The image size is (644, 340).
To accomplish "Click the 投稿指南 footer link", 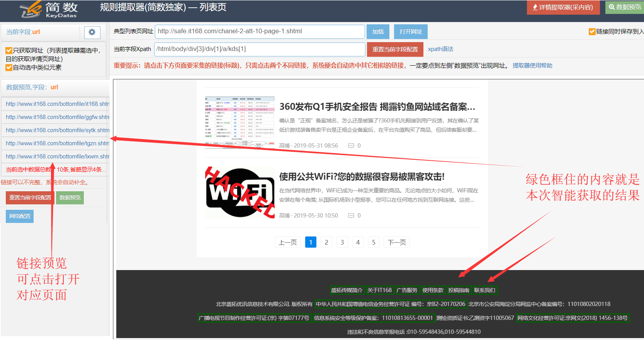I will (459, 290).
